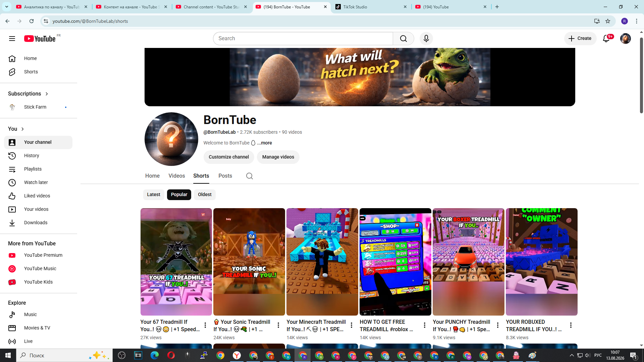
Task: Open Yandex Browser from the taskbar
Action: (237, 355)
